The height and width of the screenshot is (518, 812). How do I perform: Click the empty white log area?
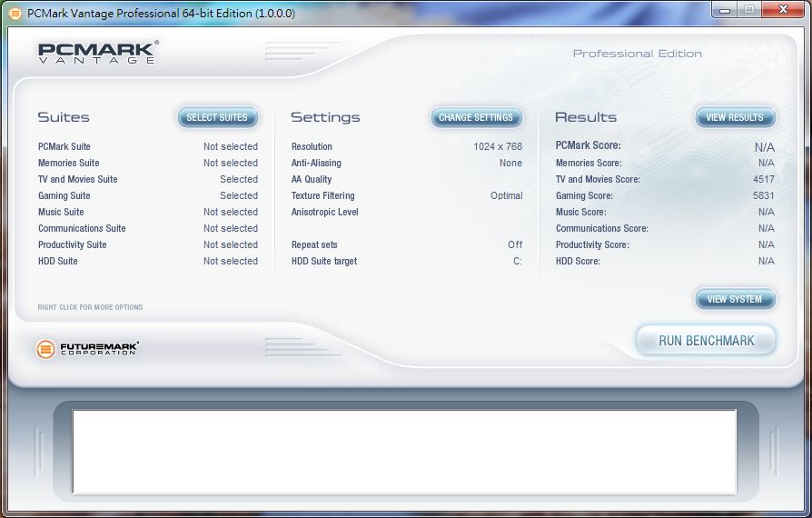click(x=404, y=451)
